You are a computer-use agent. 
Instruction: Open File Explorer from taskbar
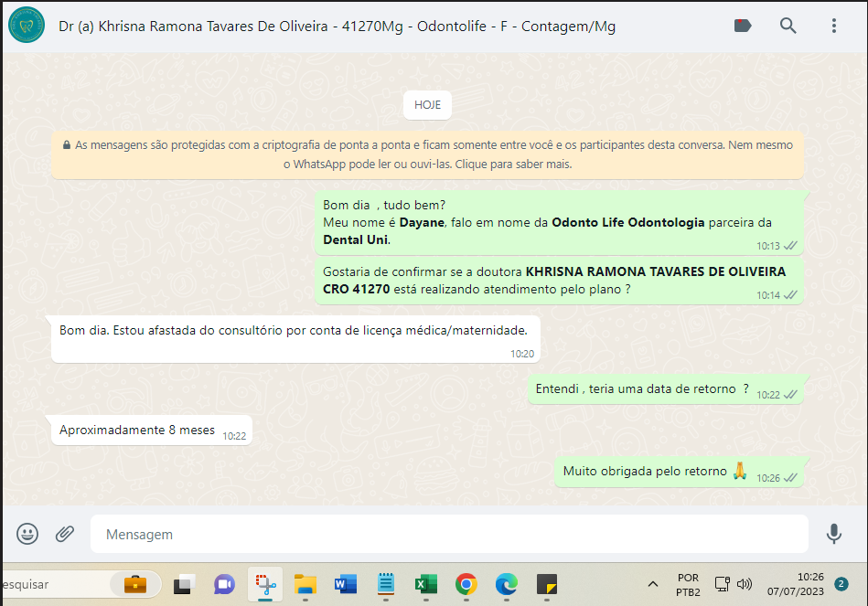pos(305,584)
